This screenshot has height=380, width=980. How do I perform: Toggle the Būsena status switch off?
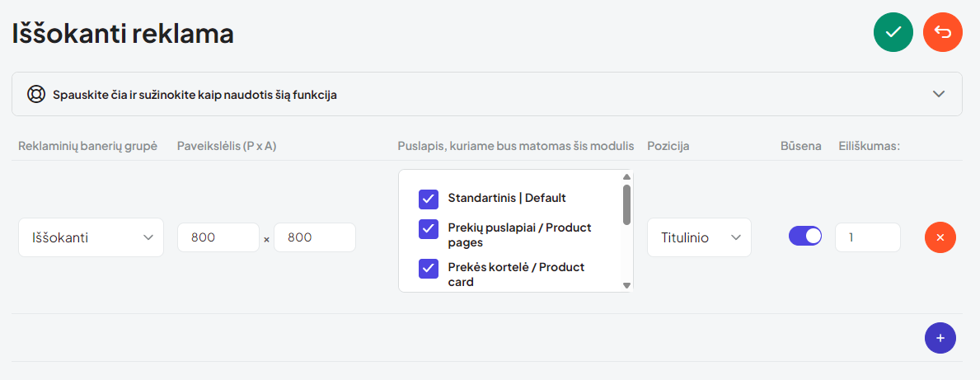805,237
